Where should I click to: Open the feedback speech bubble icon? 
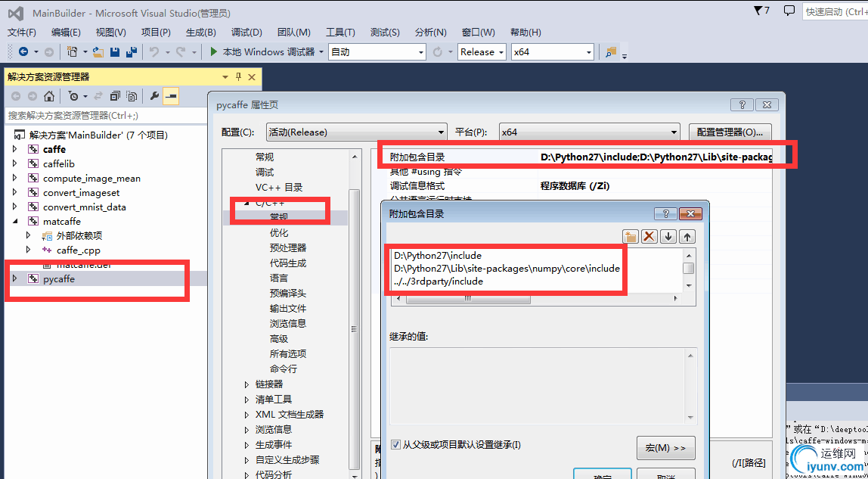pos(789,11)
